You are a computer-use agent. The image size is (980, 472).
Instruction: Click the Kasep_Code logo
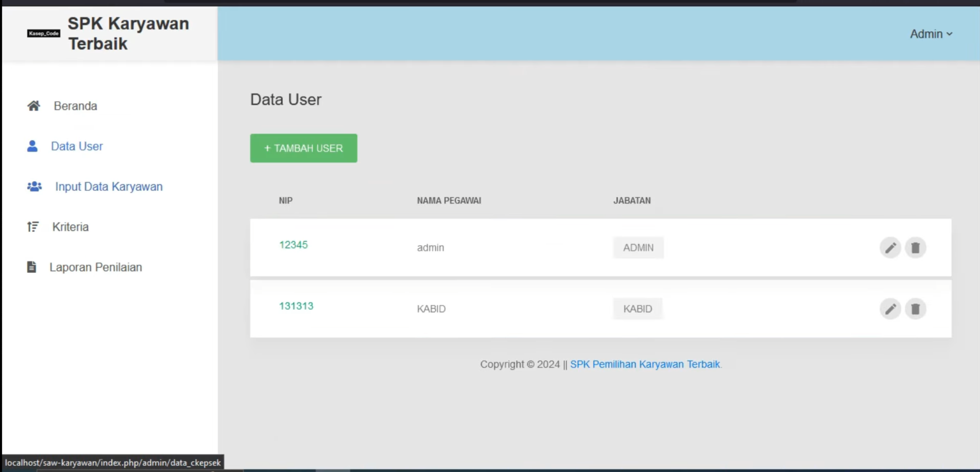click(x=44, y=33)
